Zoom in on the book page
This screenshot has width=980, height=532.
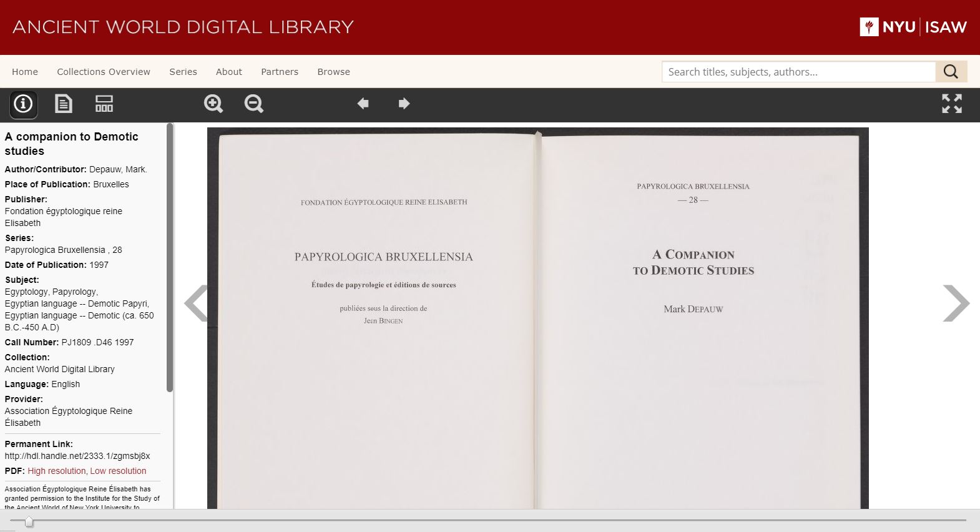pyautogui.click(x=213, y=104)
